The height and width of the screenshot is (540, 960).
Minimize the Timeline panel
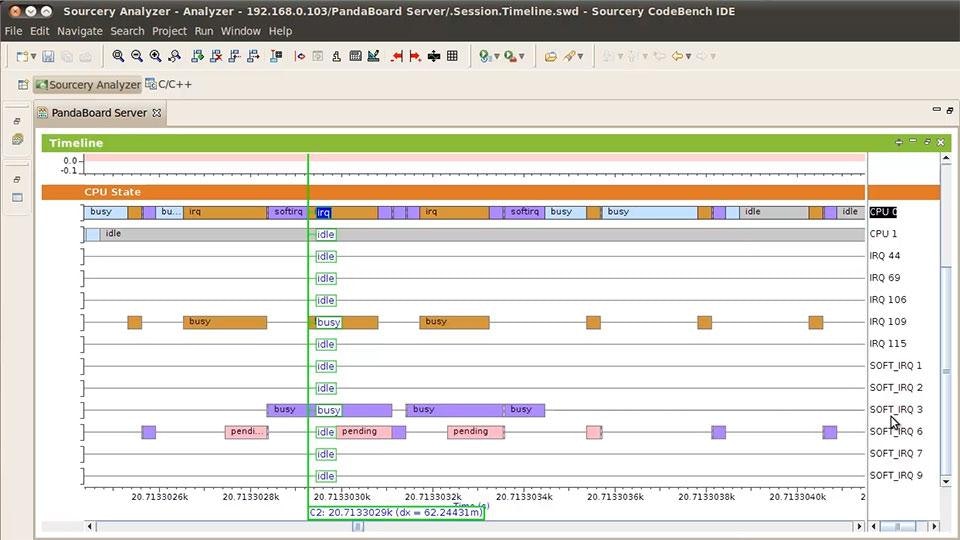click(913, 141)
